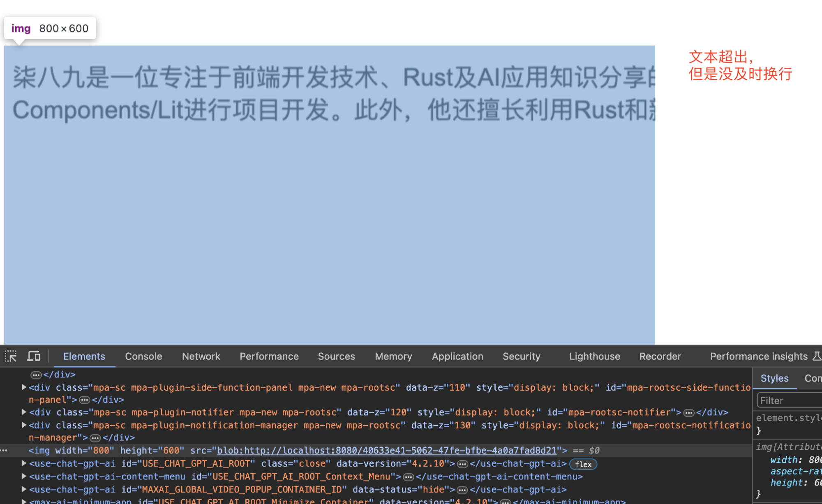Image resolution: width=822 pixels, height=504 pixels.
Task: Click the flex badge on use-chat-gpt-ai
Action: pos(583,464)
